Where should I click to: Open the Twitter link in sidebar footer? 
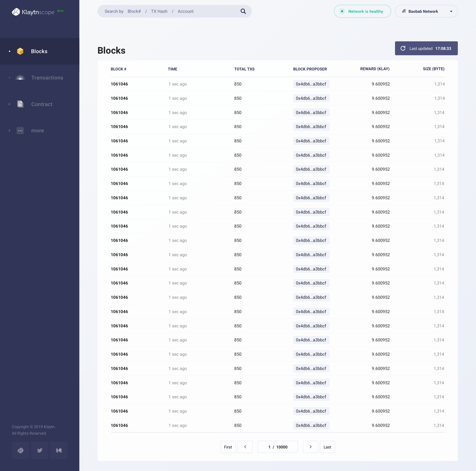40,450
